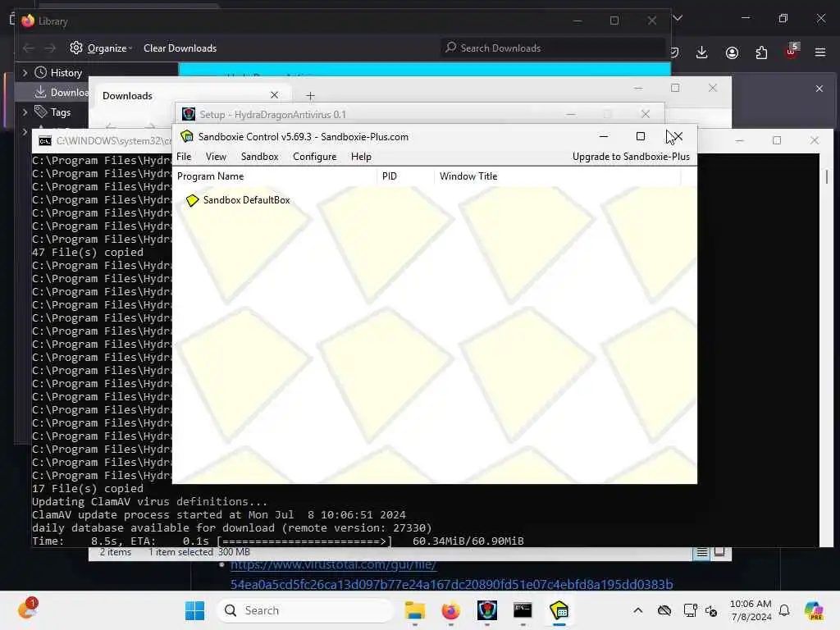
Task: Click Sandboxie Control taskbar icon
Action: pyautogui.click(x=559, y=610)
